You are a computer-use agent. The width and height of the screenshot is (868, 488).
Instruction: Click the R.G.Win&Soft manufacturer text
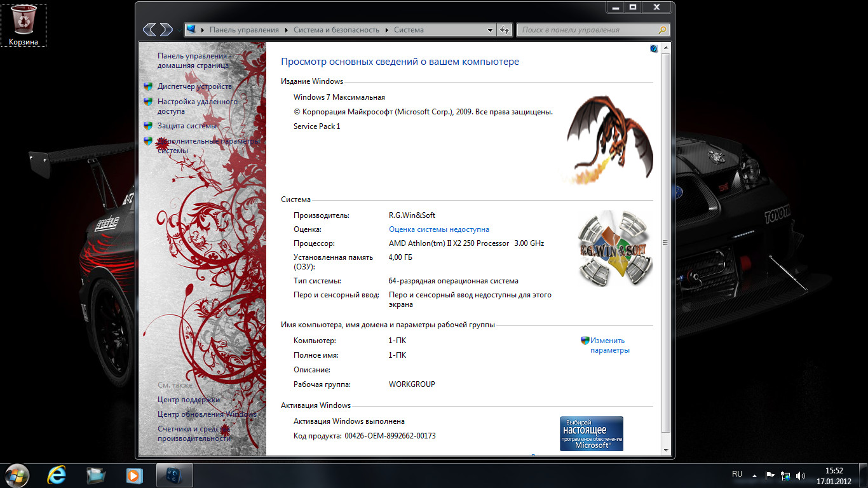(412, 215)
